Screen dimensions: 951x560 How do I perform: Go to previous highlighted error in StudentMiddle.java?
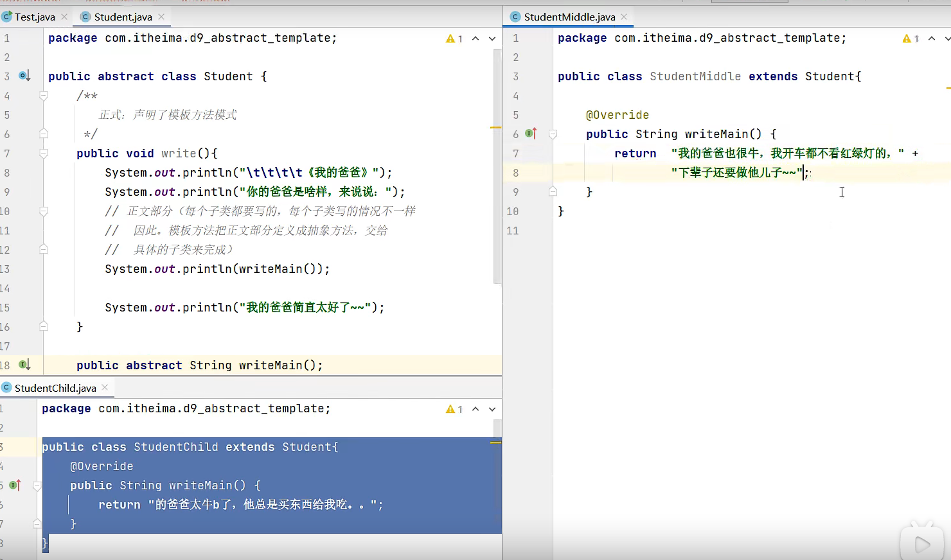(x=932, y=39)
